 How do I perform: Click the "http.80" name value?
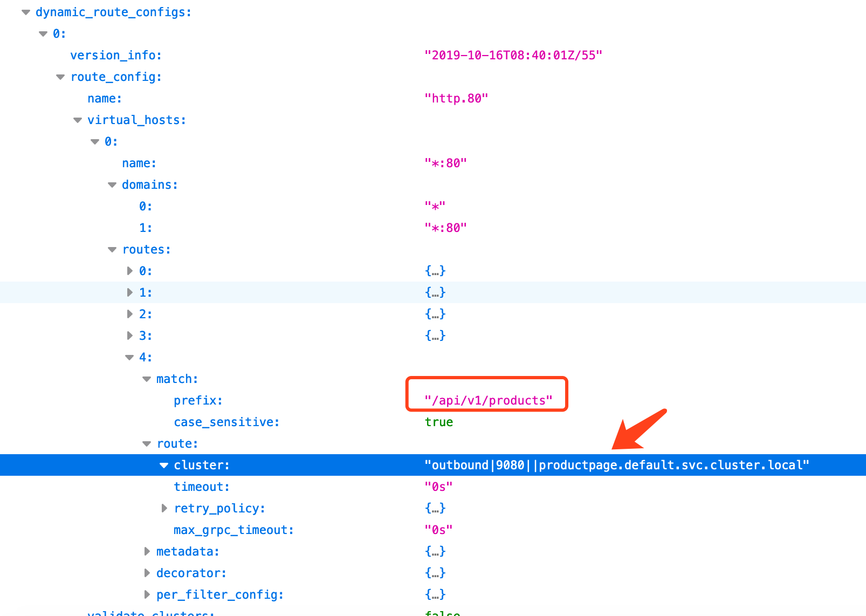(456, 99)
